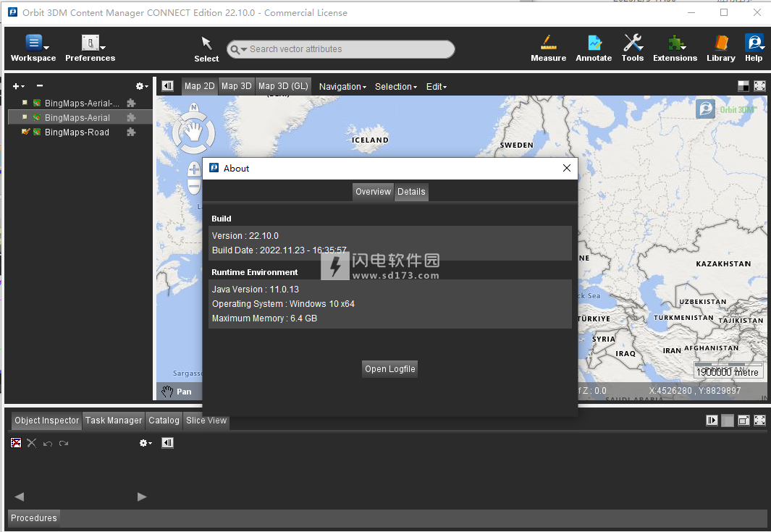Click Operating System : Windows 10 x64 text
This screenshot has height=532, width=771.
283,304
